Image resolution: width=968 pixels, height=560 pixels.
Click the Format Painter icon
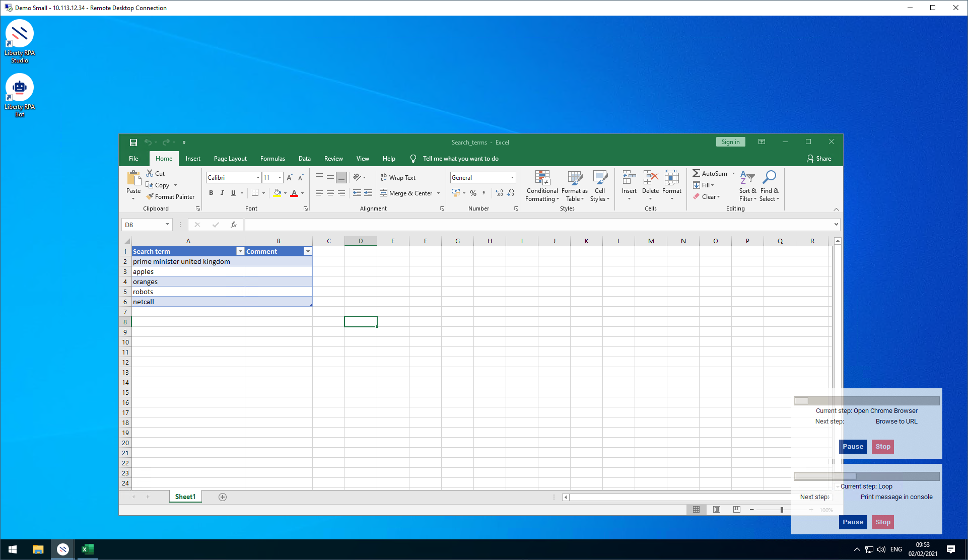point(150,196)
